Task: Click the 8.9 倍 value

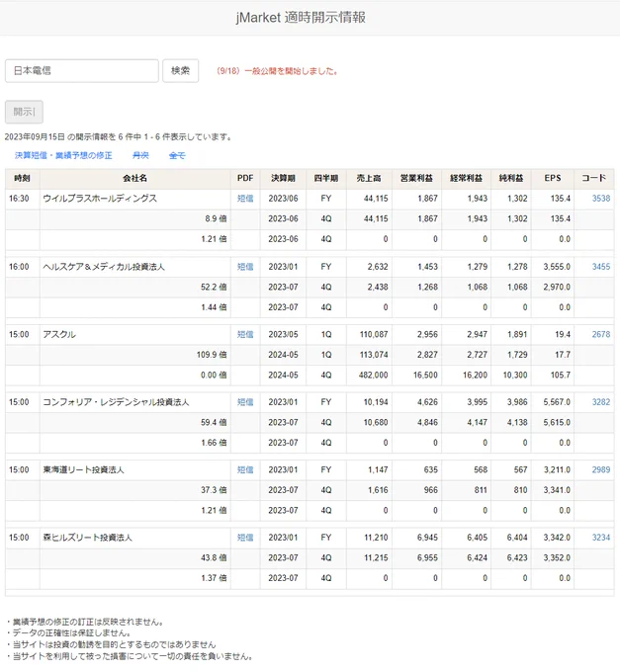Action: (x=216, y=218)
